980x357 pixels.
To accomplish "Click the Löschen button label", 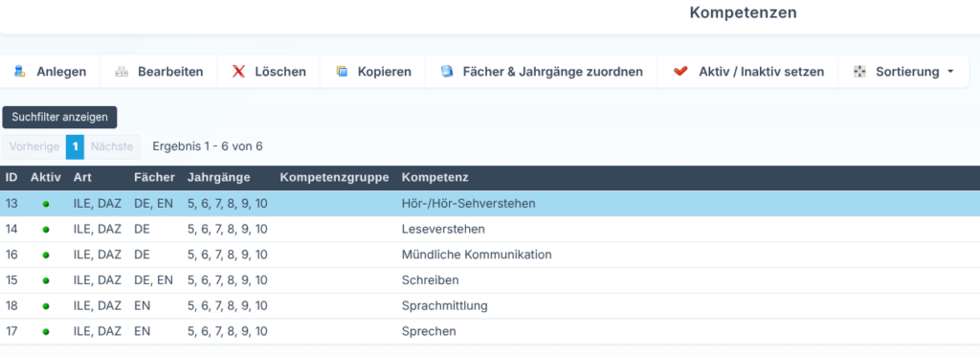I will (x=280, y=71).
